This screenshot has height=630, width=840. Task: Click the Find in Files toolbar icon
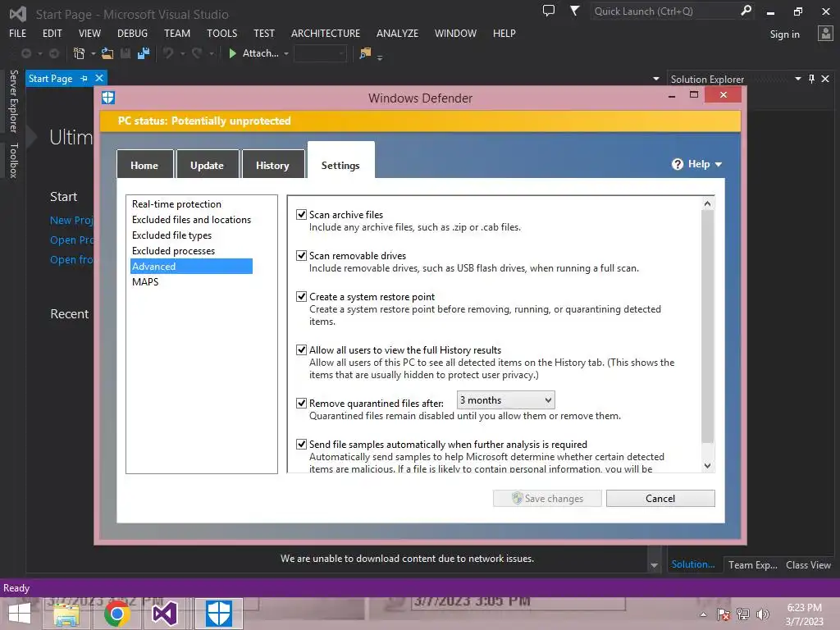365,53
